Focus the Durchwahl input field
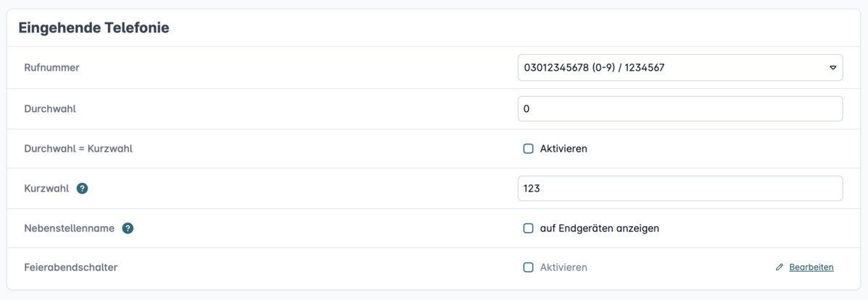868x300 pixels. (x=680, y=109)
